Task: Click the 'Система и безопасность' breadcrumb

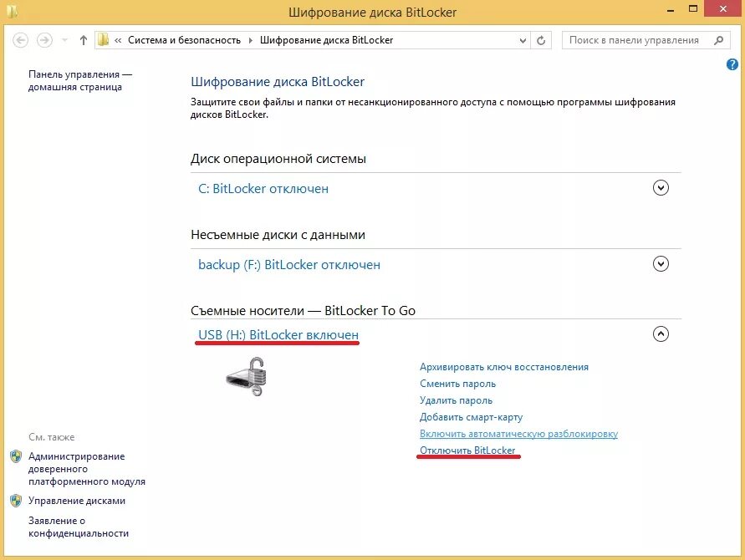Action: (184, 40)
